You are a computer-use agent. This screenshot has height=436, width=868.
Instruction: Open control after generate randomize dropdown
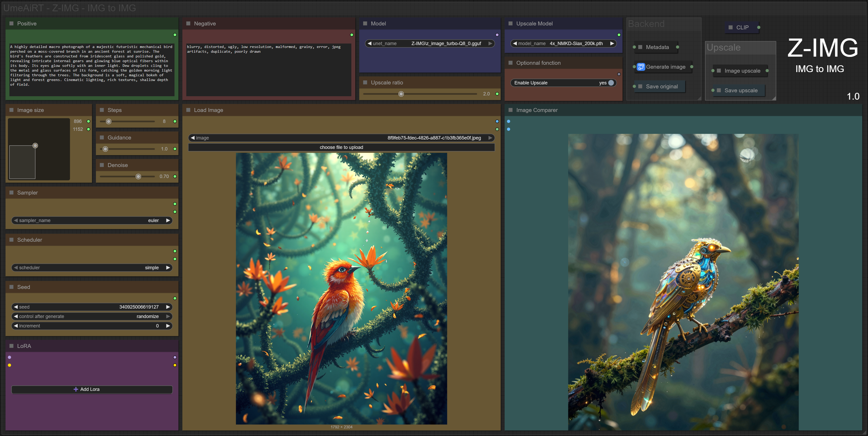(147, 316)
